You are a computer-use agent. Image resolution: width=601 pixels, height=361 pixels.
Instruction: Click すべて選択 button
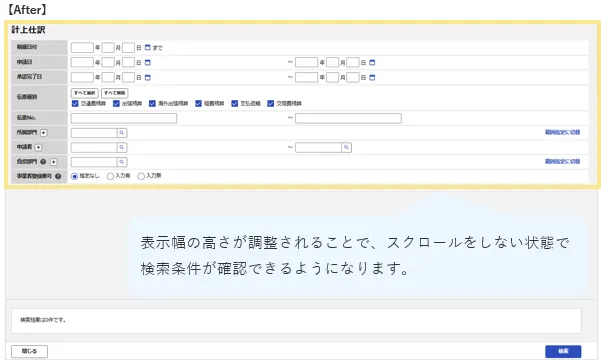tap(85, 93)
